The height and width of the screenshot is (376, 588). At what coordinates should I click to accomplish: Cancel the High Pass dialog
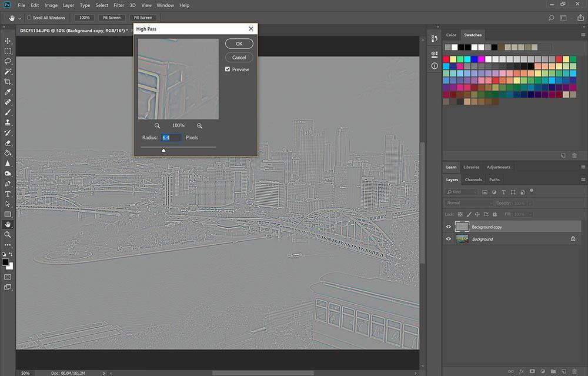click(x=239, y=58)
